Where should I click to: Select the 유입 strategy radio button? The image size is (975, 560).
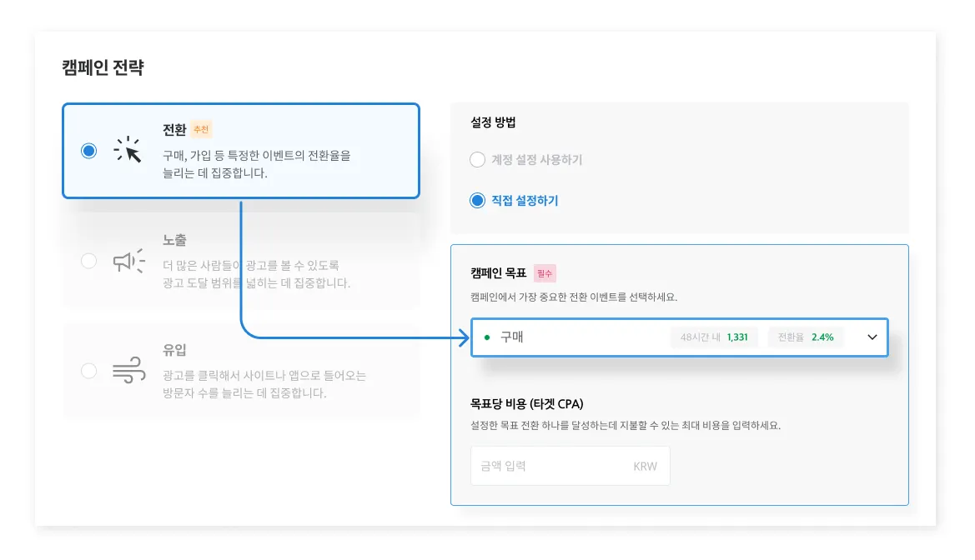click(88, 371)
